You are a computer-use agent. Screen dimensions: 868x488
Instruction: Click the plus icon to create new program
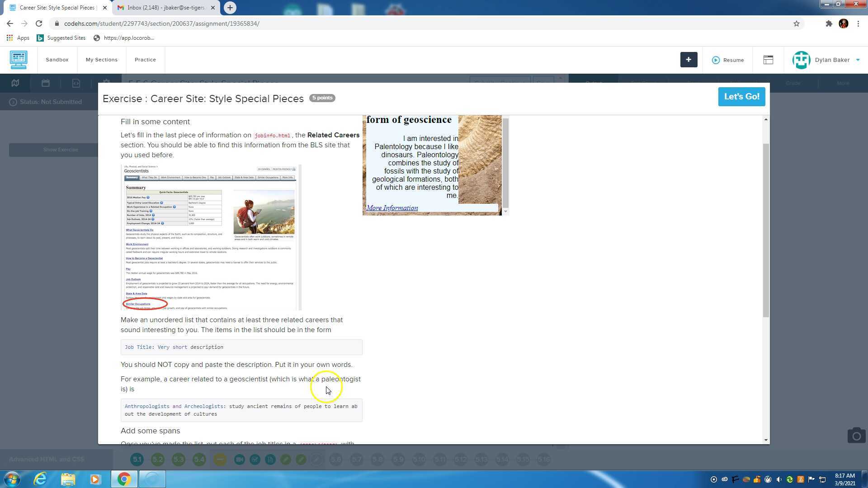tap(689, 60)
